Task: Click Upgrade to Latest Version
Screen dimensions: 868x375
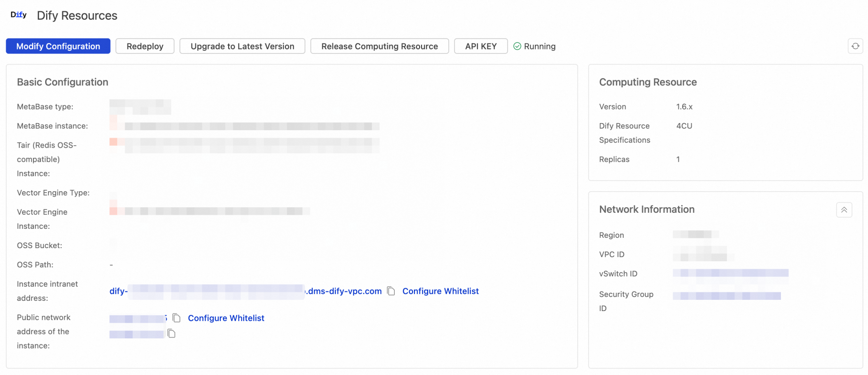Action: (x=242, y=46)
